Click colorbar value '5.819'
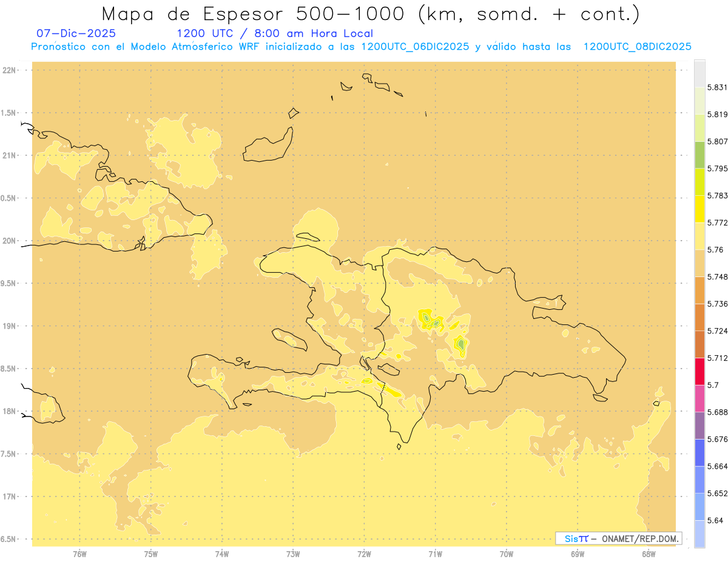 [717, 114]
